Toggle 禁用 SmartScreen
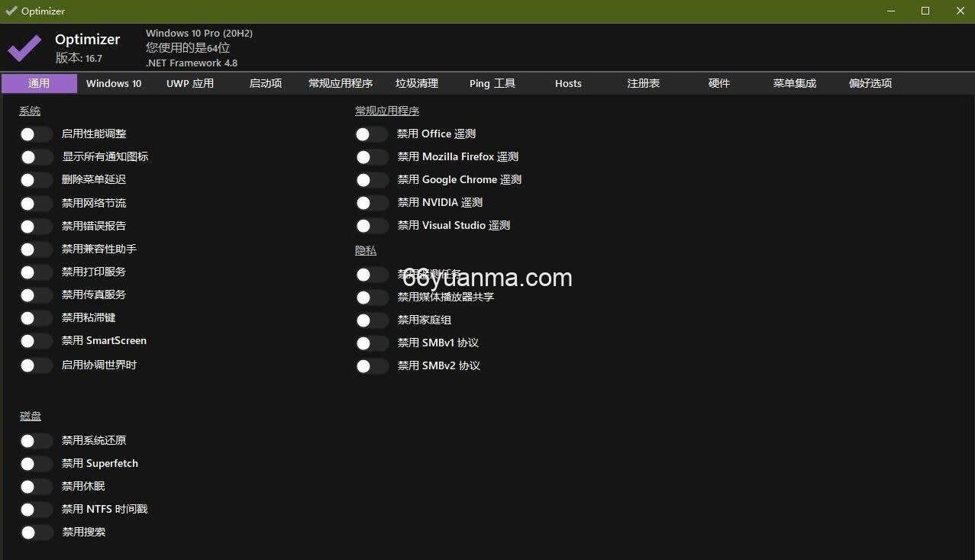 (36, 340)
